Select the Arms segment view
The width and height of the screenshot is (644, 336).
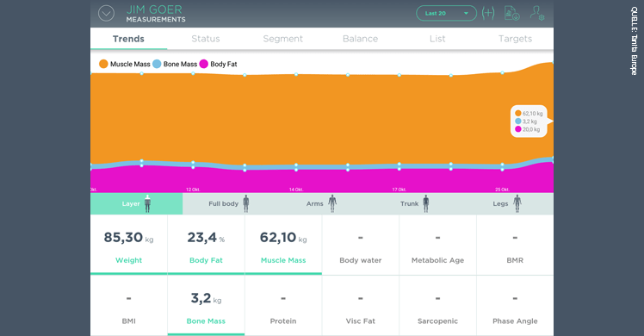pyautogui.click(x=321, y=203)
